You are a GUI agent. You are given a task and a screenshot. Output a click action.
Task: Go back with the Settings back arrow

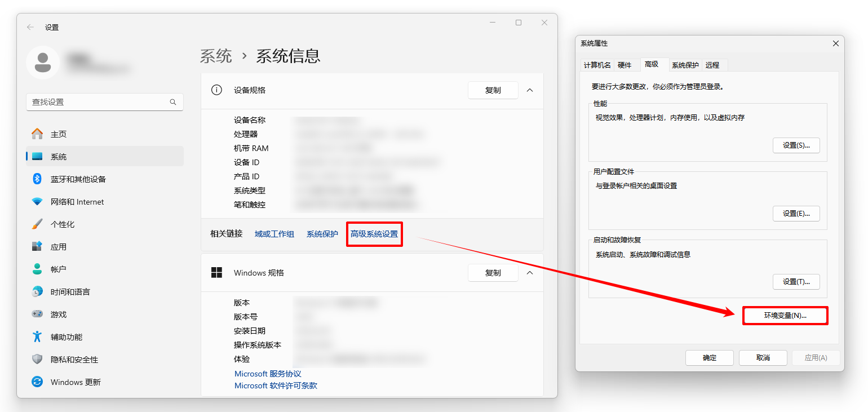30,27
